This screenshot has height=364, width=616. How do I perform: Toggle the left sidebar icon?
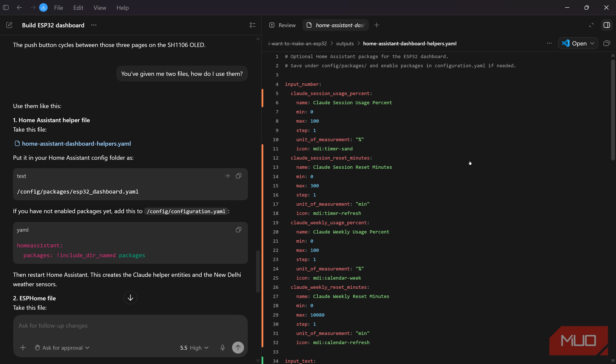[x=6, y=8]
